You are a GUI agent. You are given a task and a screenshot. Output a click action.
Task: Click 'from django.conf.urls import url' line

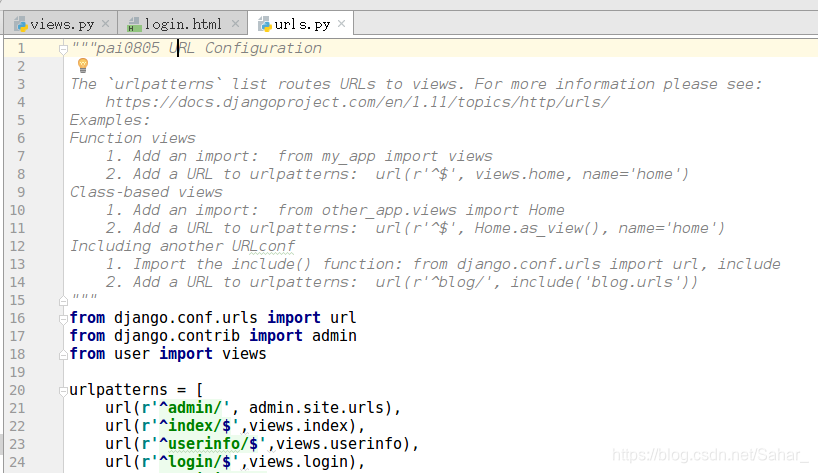(213, 318)
